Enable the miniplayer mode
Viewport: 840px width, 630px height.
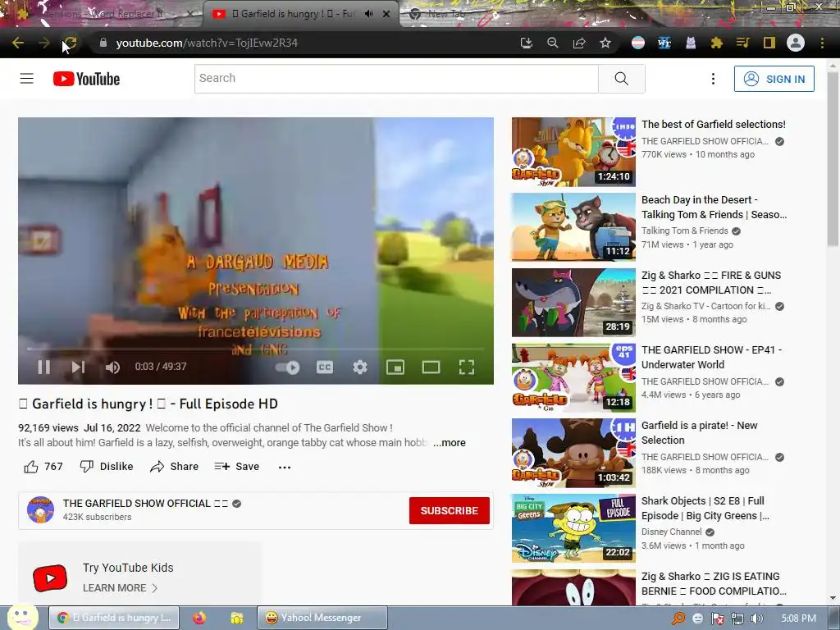click(x=395, y=367)
